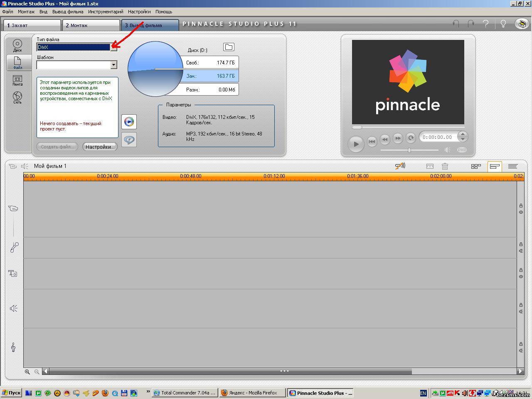Click the premium content box icon
Image resolution: width=532 pixels, height=399 pixels.
click(522, 24)
